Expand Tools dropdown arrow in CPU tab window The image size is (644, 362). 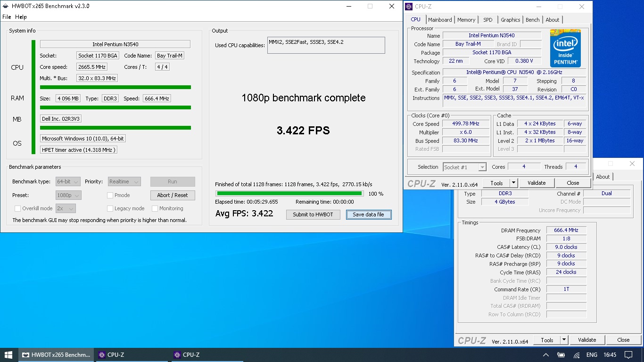click(513, 183)
